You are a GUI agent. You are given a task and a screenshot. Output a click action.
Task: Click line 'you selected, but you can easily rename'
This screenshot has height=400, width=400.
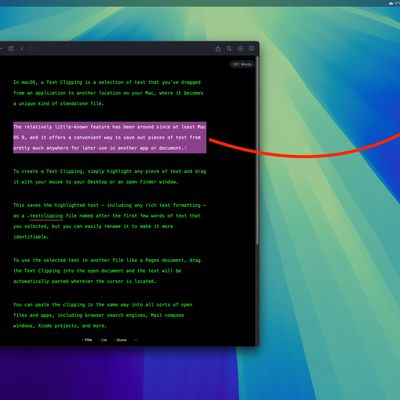pyautogui.click(x=93, y=226)
